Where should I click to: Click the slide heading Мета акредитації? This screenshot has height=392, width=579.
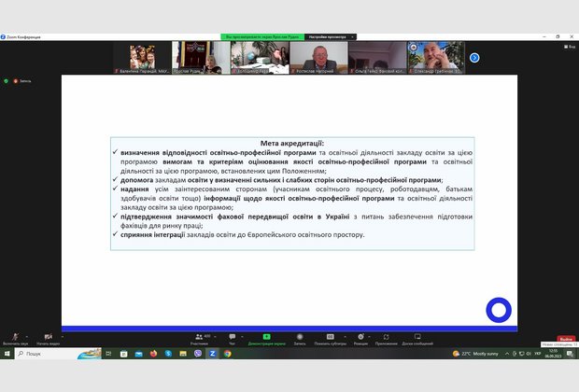[292, 143]
